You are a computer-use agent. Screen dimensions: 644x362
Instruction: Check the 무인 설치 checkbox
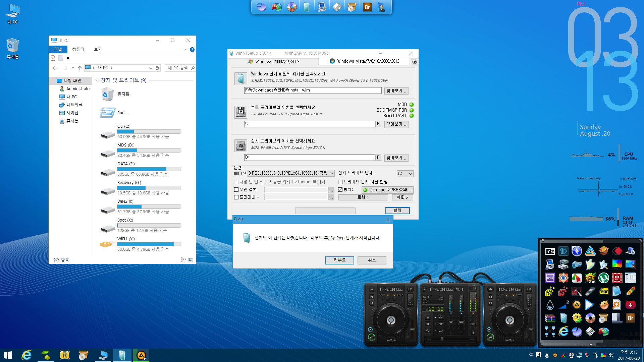[x=236, y=190]
